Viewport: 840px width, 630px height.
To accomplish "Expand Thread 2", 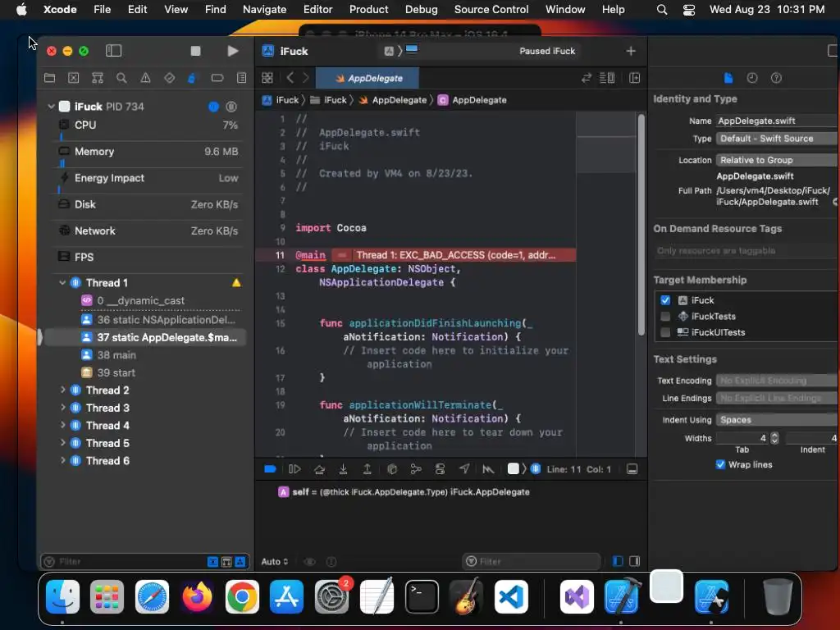I will [x=62, y=390].
